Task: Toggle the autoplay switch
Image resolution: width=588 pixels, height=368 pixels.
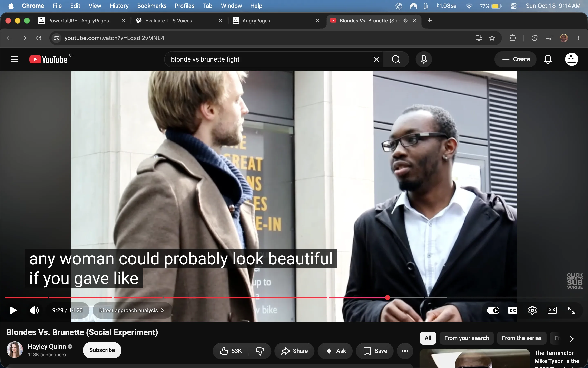Action: tap(493, 310)
